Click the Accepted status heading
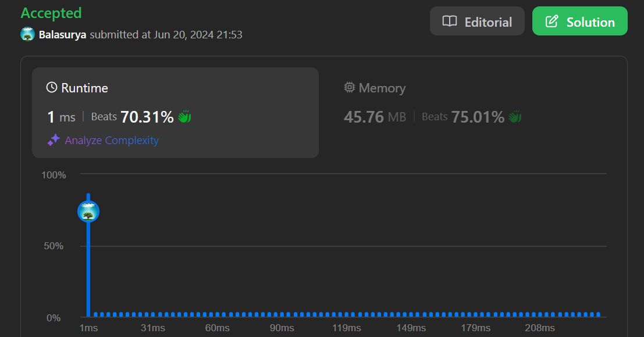644x337 pixels. (51, 13)
